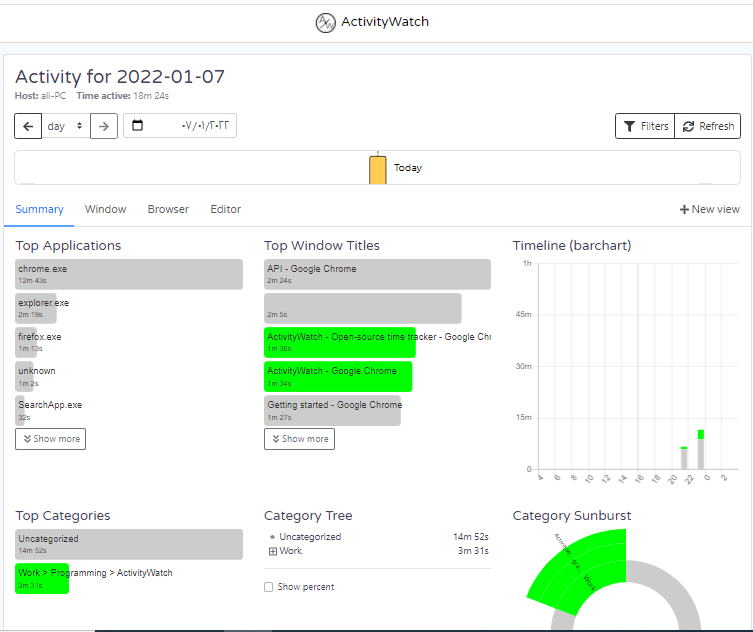Select Work > Programming > ActivityWatch category bar

(42, 578)
